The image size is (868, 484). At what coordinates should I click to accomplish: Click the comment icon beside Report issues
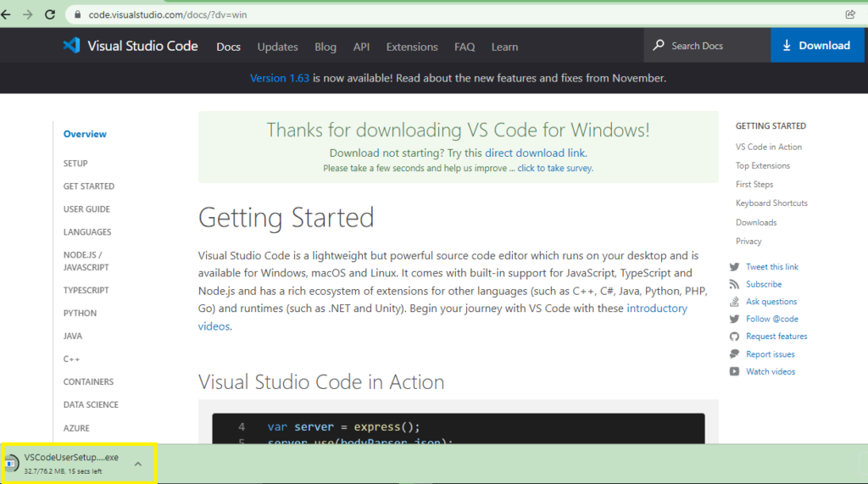(734, 353)
